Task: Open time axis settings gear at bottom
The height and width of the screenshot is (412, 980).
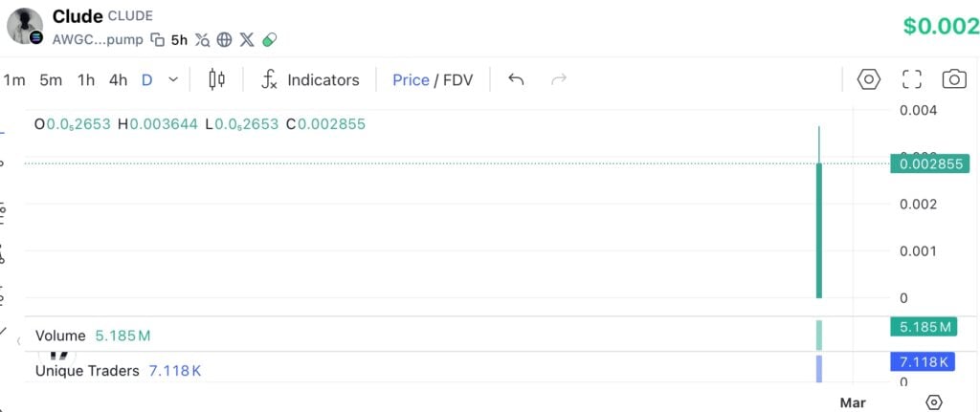Action: coord(934,402)
